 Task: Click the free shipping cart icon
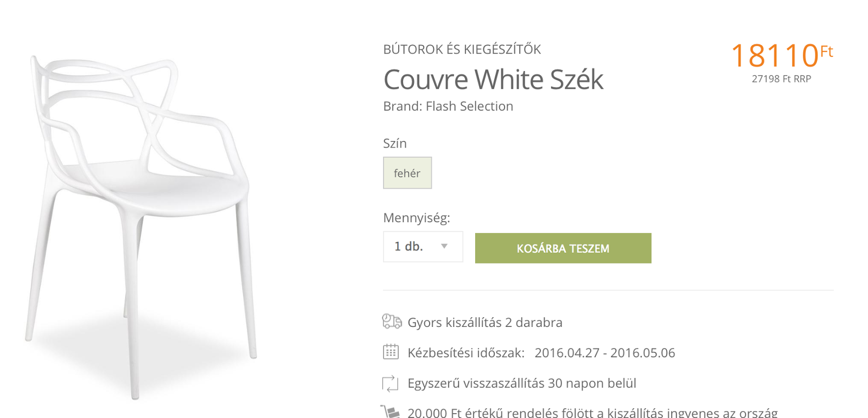pyautogui.click(x=390, y=411)
